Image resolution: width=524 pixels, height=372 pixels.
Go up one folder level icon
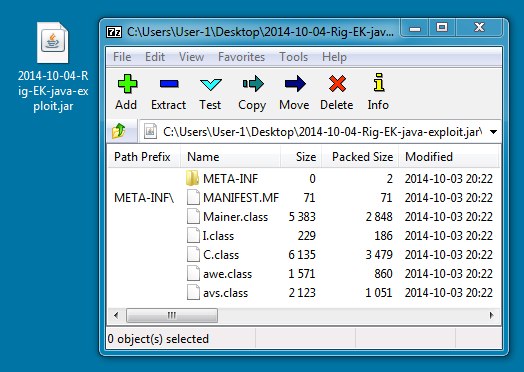(119, 131)
